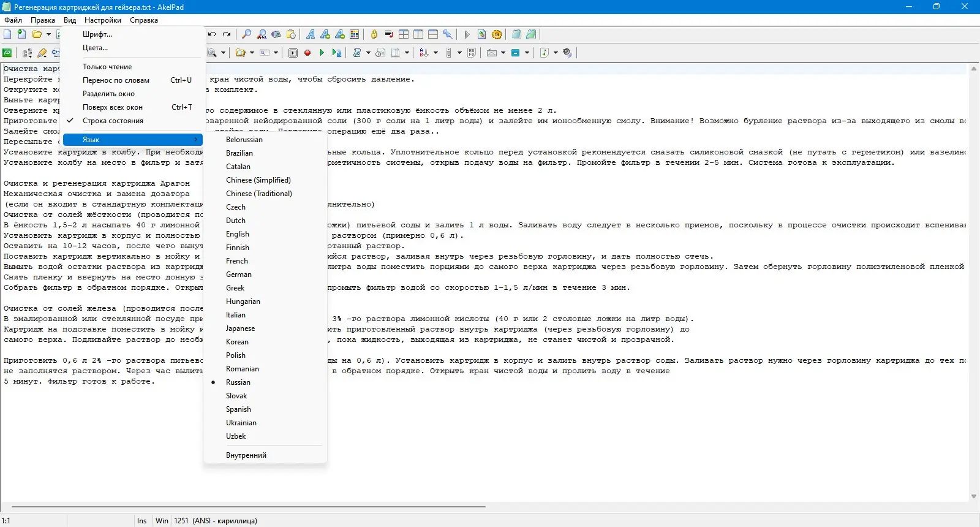Image resolution: width=980 pixels, height=527 pixels.
Task: Decrease font size with the A-minus icon
Action: click(340, 34)
